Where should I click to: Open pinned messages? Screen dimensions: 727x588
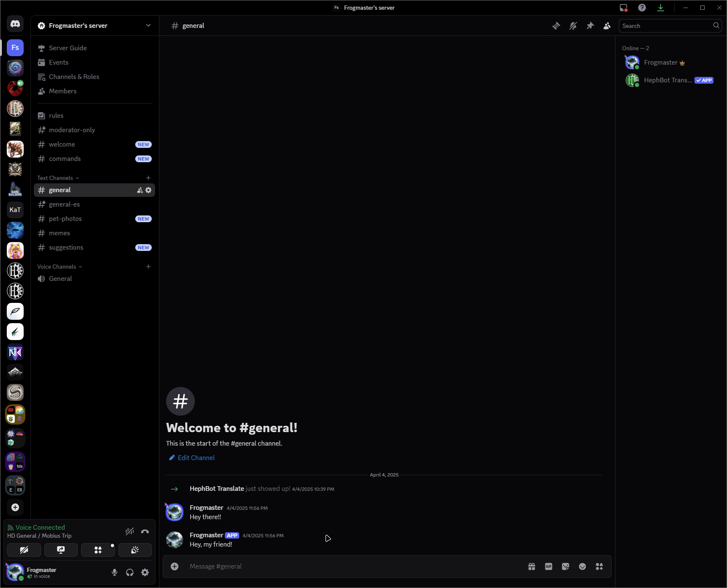(x=590, y=26)
